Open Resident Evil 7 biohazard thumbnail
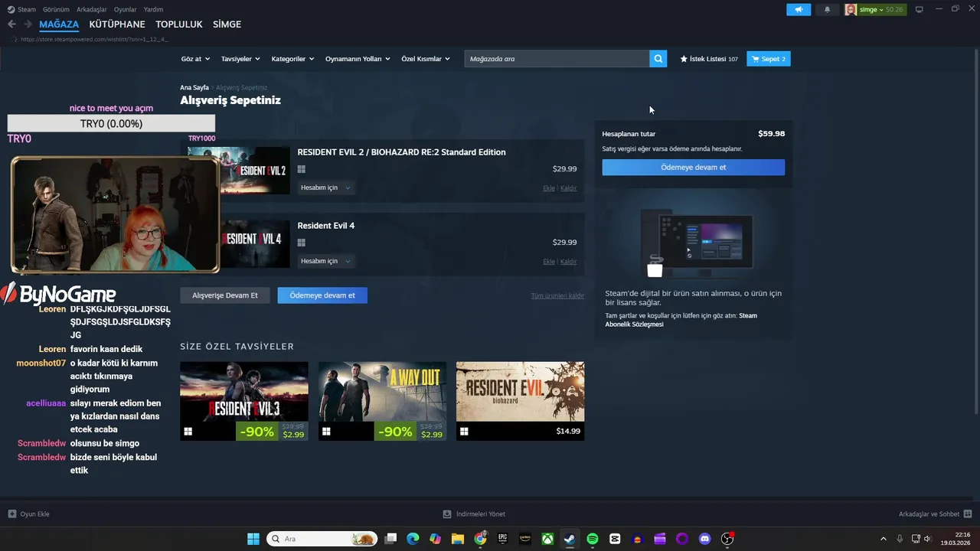The height and width of the screenshot is (551, 980). [x=520, y=401]
